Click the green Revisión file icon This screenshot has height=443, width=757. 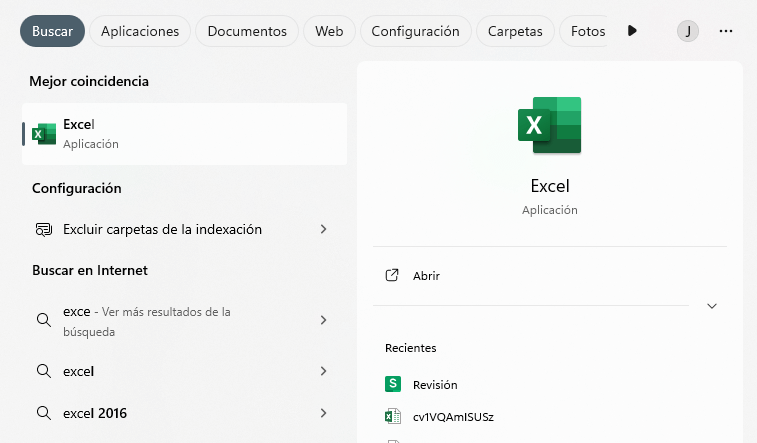[x=393, y=384]
